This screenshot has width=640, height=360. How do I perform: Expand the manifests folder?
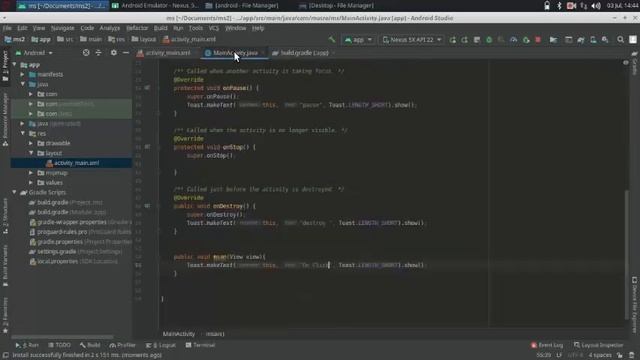(22, 74)
